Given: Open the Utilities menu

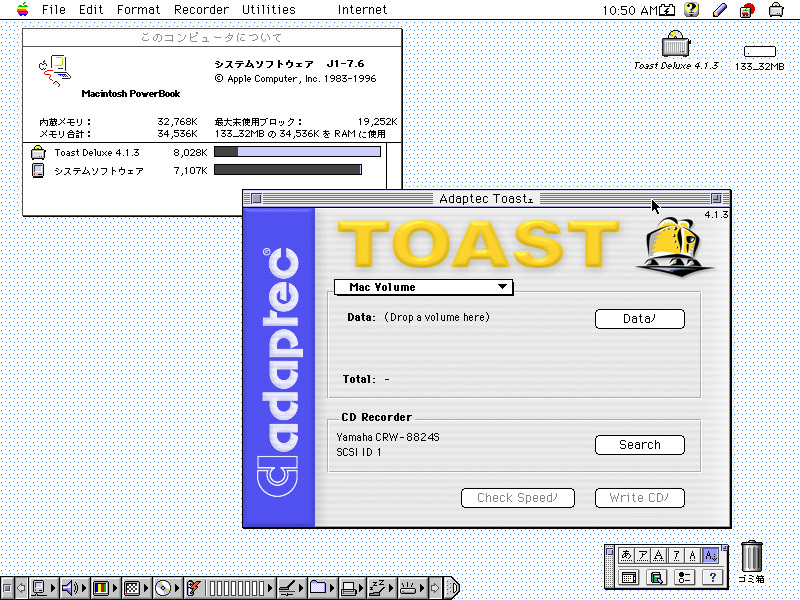Looking at the screenshot, I should point(268,9).
